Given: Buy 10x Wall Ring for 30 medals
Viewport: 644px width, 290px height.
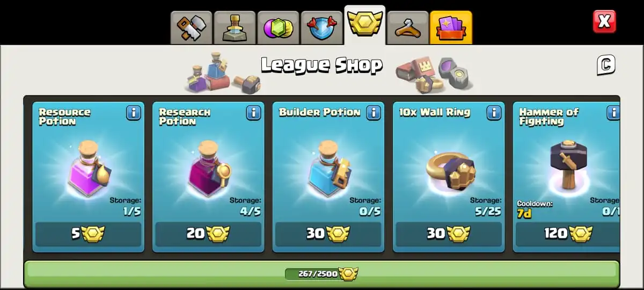Looking at the screenshot, I should [449, 234].
